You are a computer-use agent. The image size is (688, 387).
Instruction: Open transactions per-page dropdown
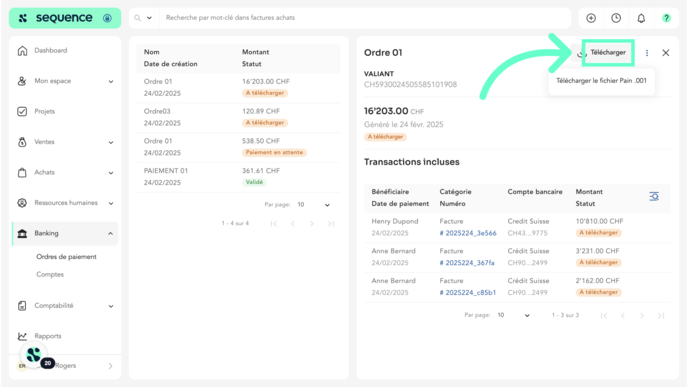[x=514, y=315]
